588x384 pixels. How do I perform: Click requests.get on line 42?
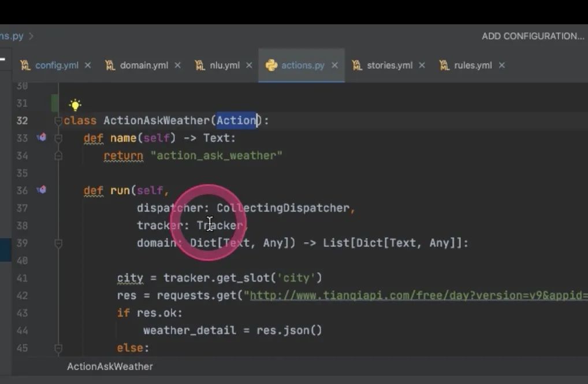196,296
